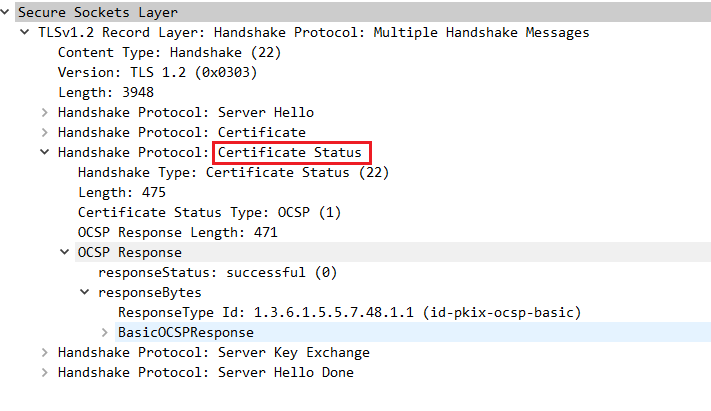711x411 pixels.
Task: Collapse the OCSP Response node
Action: click(x=64, y=252)
